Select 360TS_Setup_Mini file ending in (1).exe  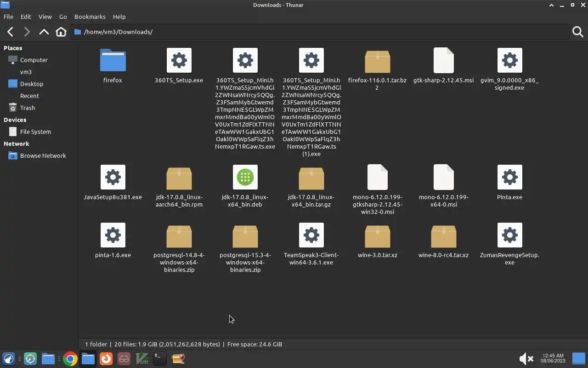tap(311, 60)
